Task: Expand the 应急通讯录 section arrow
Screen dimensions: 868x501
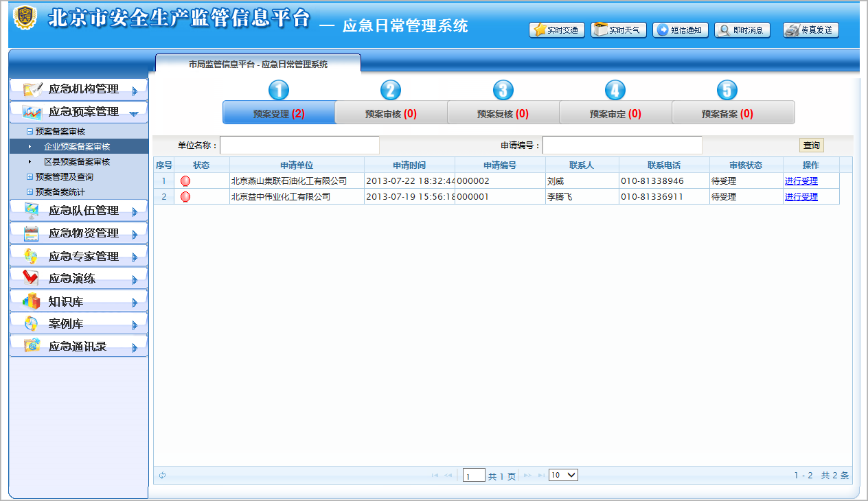Action: (x=135, y=348)
